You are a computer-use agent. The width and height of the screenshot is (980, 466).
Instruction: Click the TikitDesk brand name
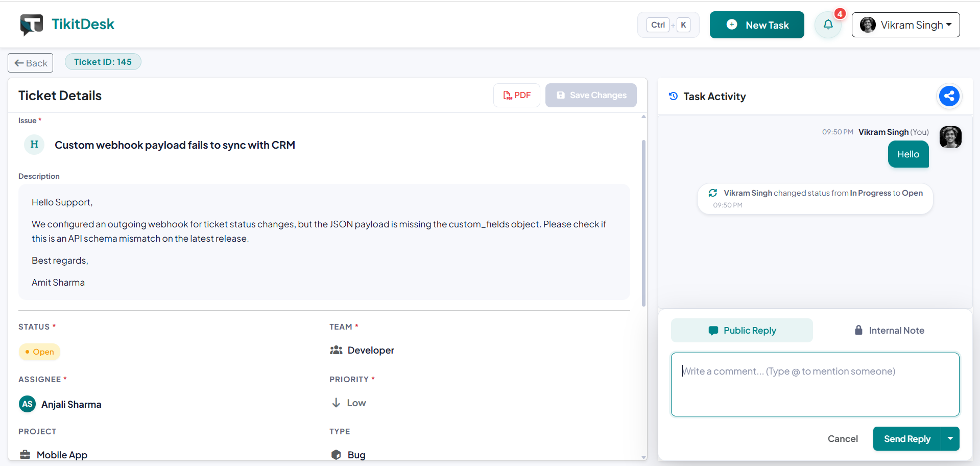click(83, 24)
